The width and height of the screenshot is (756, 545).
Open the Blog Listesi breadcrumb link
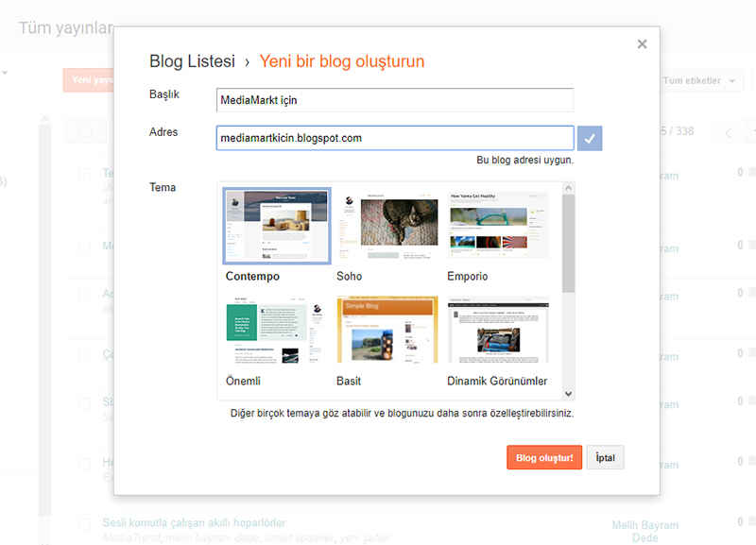point(192,61)
